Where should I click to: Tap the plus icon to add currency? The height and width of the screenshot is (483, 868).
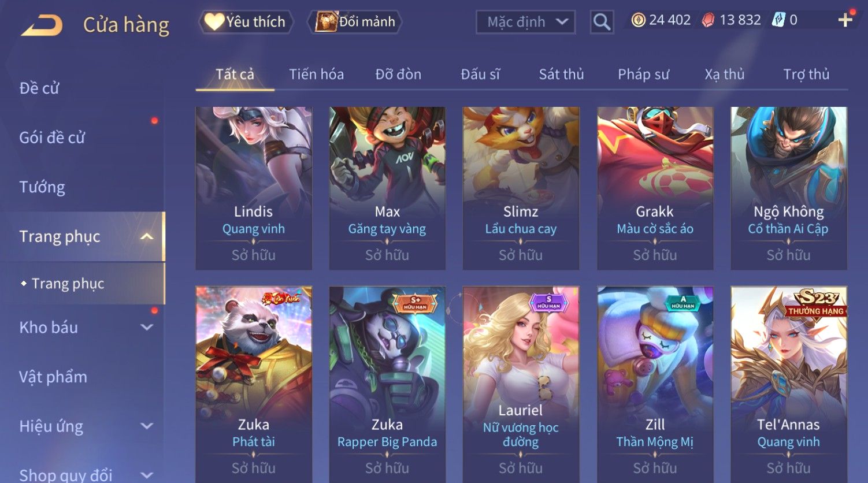point(845,20)
